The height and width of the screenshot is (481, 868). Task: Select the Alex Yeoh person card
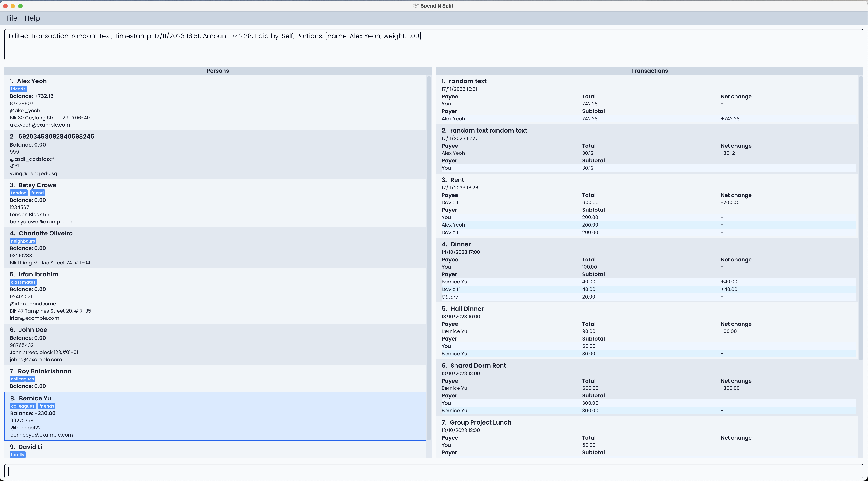(x=216, y=102)
